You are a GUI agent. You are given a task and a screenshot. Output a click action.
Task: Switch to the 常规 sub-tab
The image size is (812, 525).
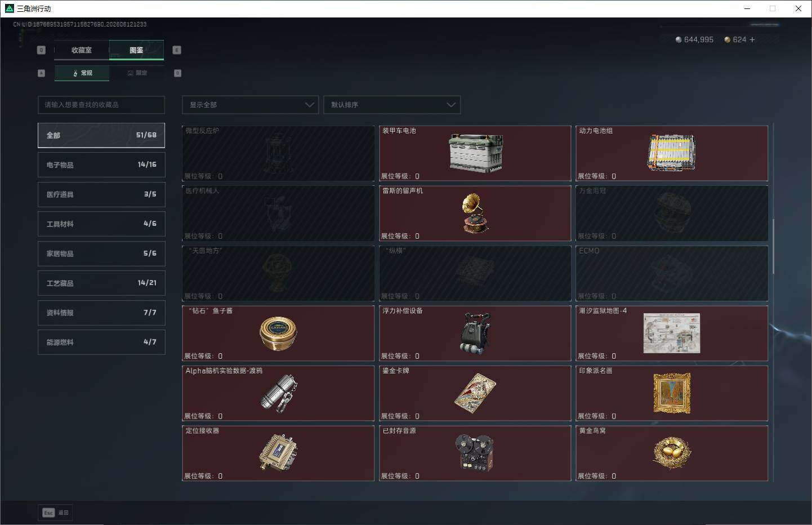[x=82, y=73]
